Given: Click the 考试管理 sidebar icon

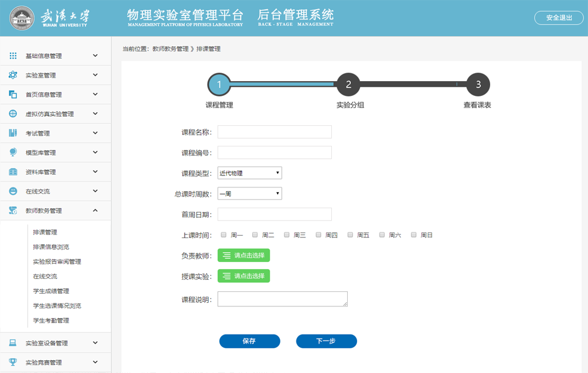Looking at the screenshot, I should click(13, 133).
